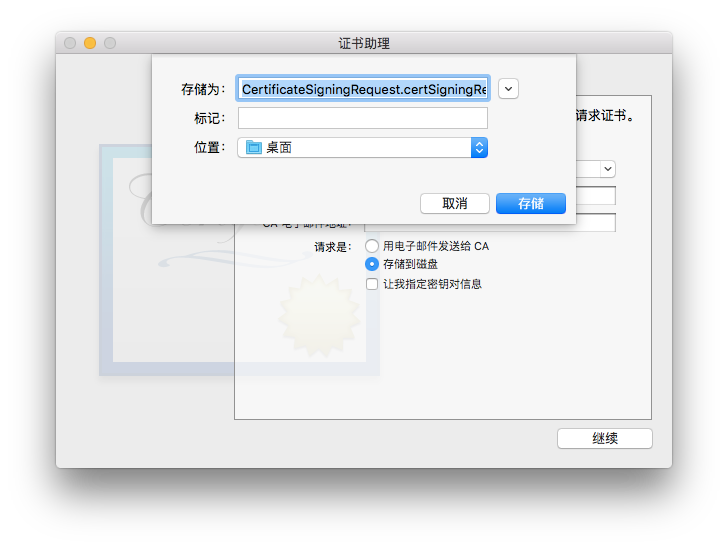Click the 标记 tags input field

(363, 118)
